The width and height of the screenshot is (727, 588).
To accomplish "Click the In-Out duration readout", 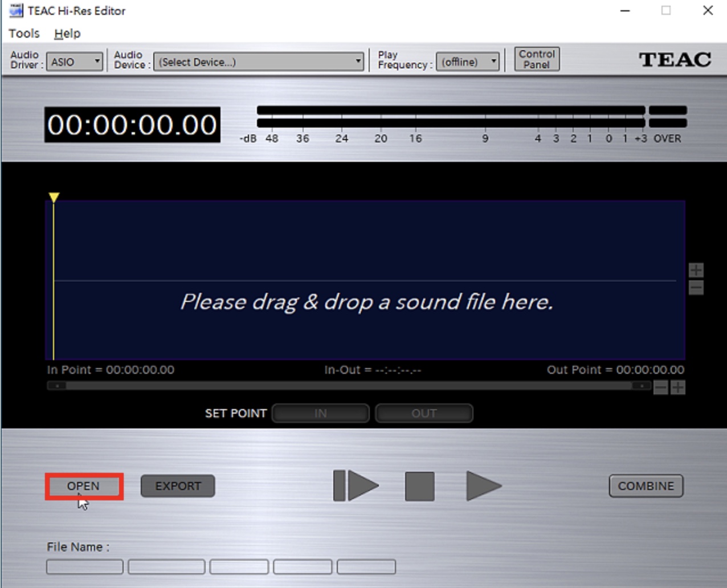I will tap(373, 370).
